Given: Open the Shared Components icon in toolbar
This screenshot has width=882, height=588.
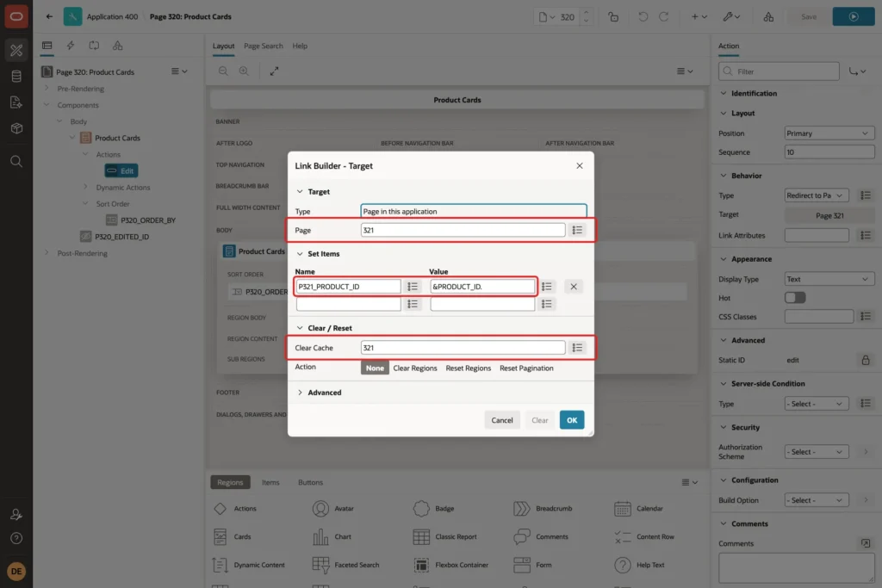Looking at the screenshot, I should coord(768,17).
